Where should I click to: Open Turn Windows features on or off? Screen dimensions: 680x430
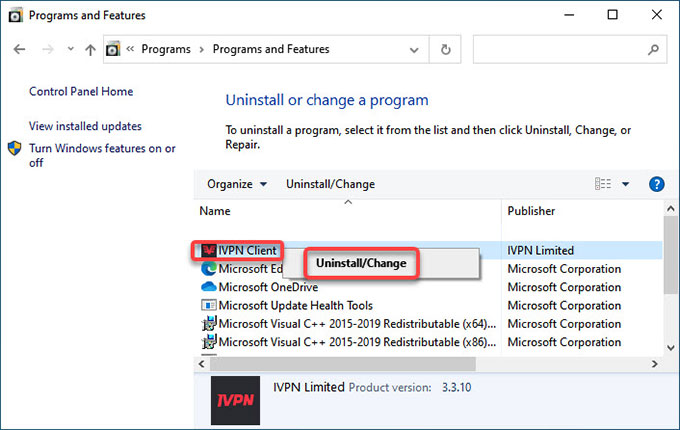[102, 155]
